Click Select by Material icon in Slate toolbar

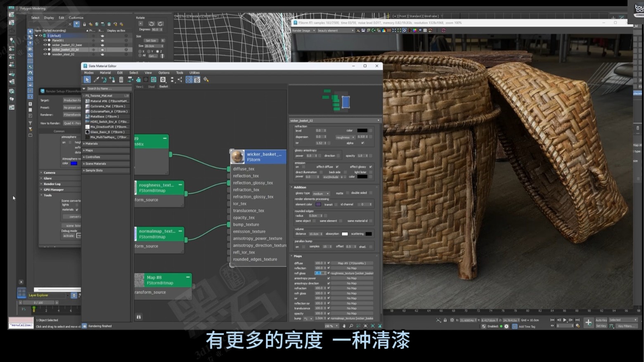click(x=206, y=80)
